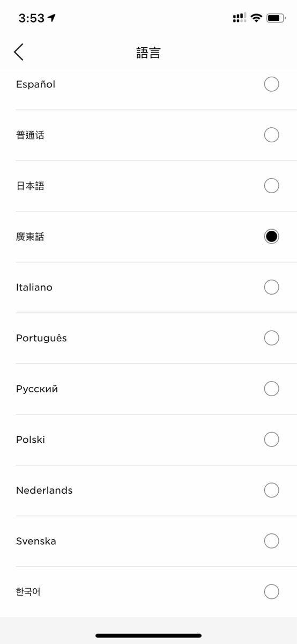
Task: Select the Italiano radio button
Action: click(x=272, y=287)
